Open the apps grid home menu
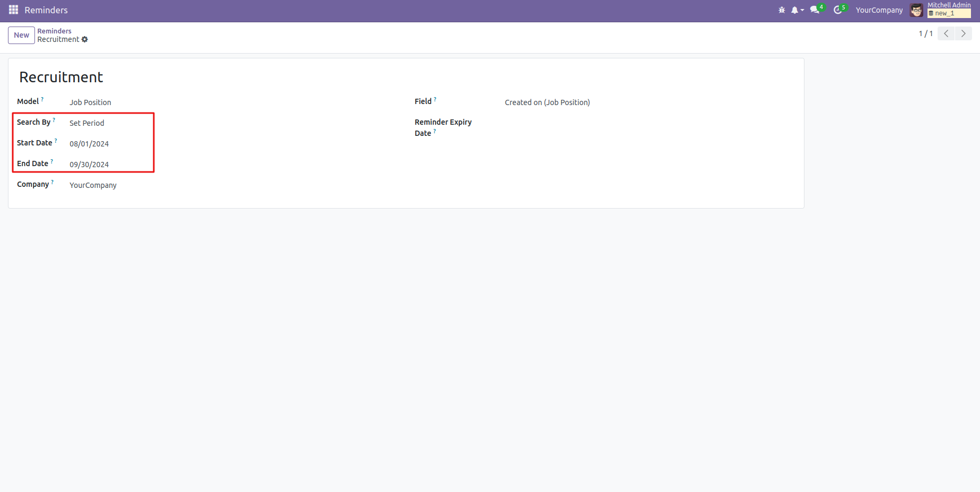The width and height of the screenshot is (980, 492). click(13, 10)
